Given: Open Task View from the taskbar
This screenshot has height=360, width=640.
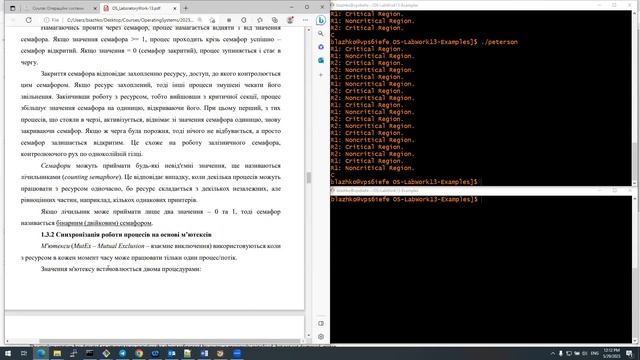Looking at the screenshot, I should 24,353.
